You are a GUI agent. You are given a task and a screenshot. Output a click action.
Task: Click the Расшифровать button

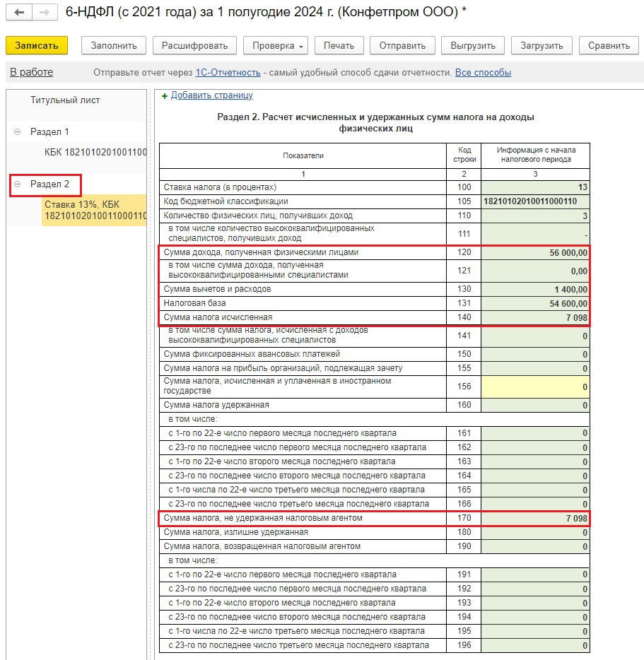(x=194, y=45)
